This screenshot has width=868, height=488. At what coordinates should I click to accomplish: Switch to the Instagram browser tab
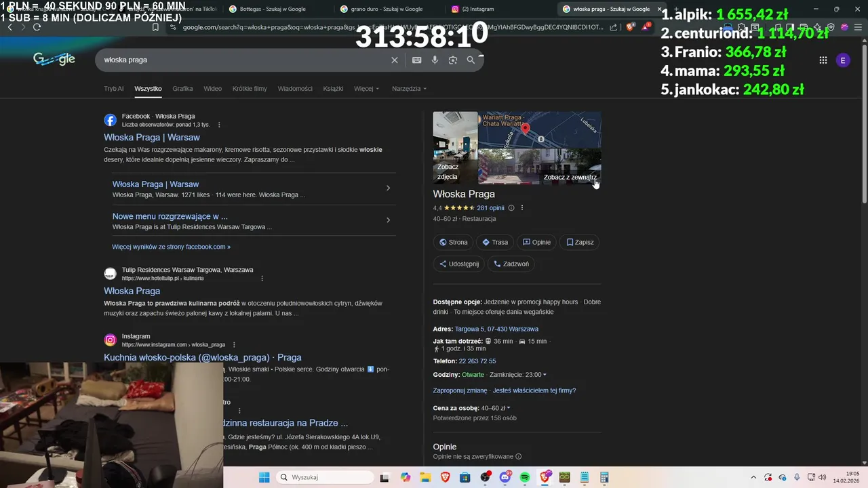tap(498, 9)
